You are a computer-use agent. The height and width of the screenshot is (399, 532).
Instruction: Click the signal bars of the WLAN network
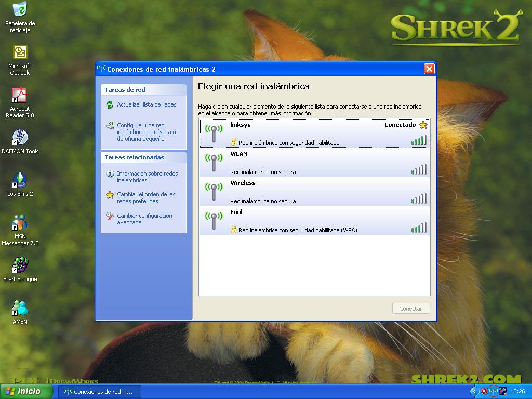click(419, 169)
